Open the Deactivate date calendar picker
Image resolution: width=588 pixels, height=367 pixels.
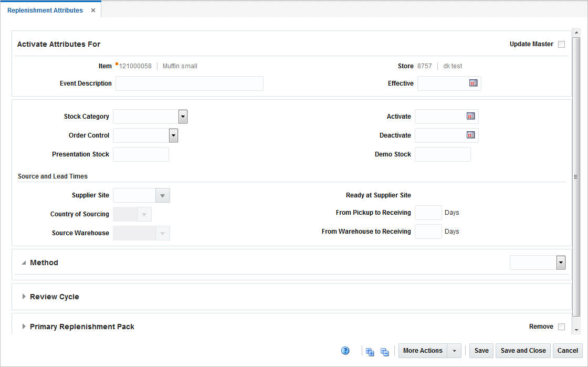(x=470, y=135)
